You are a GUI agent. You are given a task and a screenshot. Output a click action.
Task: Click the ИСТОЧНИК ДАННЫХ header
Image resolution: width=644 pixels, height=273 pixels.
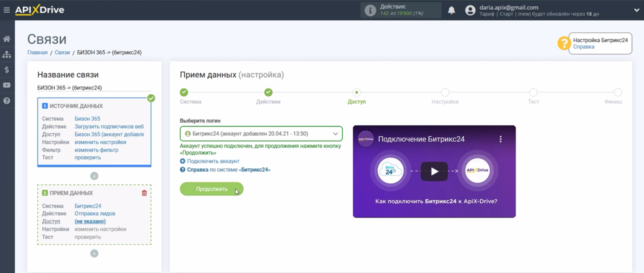76,106
